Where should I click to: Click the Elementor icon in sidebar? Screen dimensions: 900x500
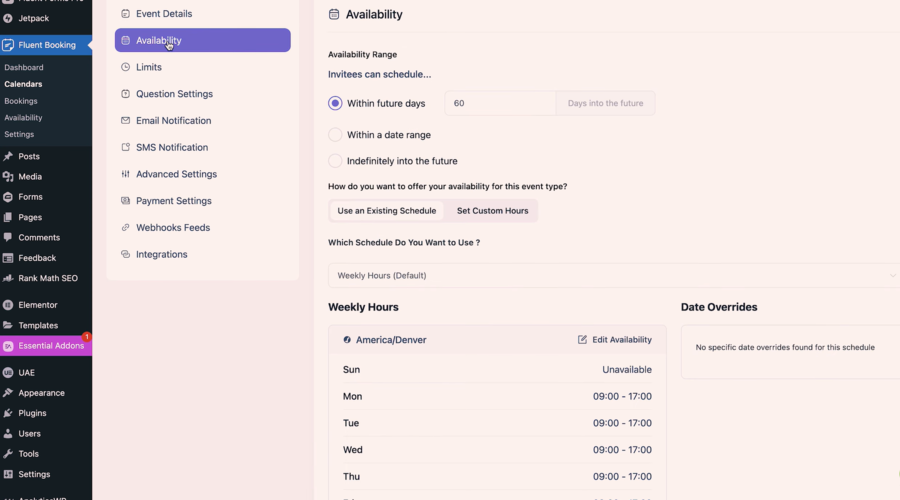tap(7, 305)
